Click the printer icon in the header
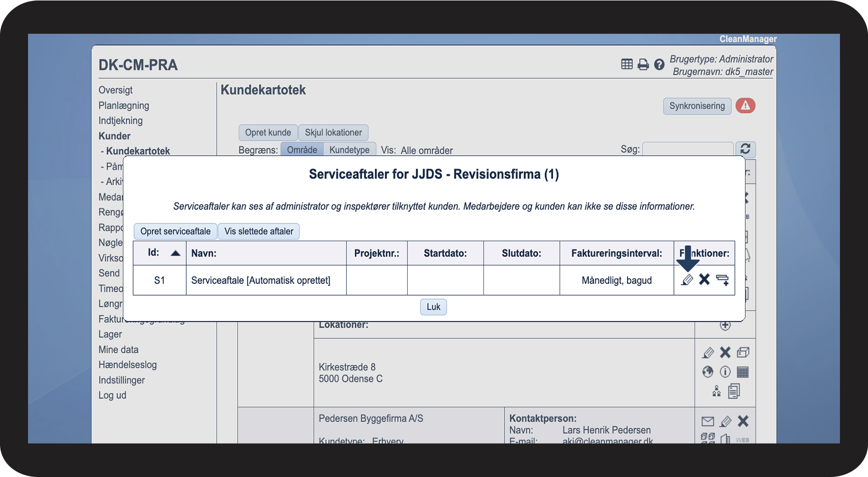 click(x=643, y=64)
